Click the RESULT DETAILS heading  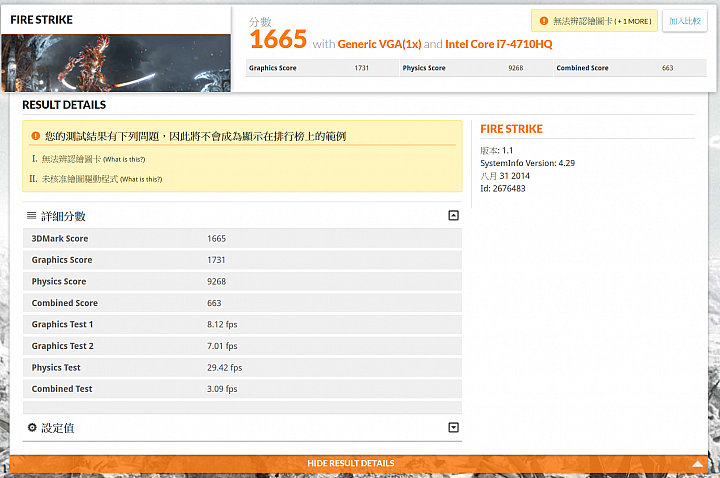(x=64, y=105)
